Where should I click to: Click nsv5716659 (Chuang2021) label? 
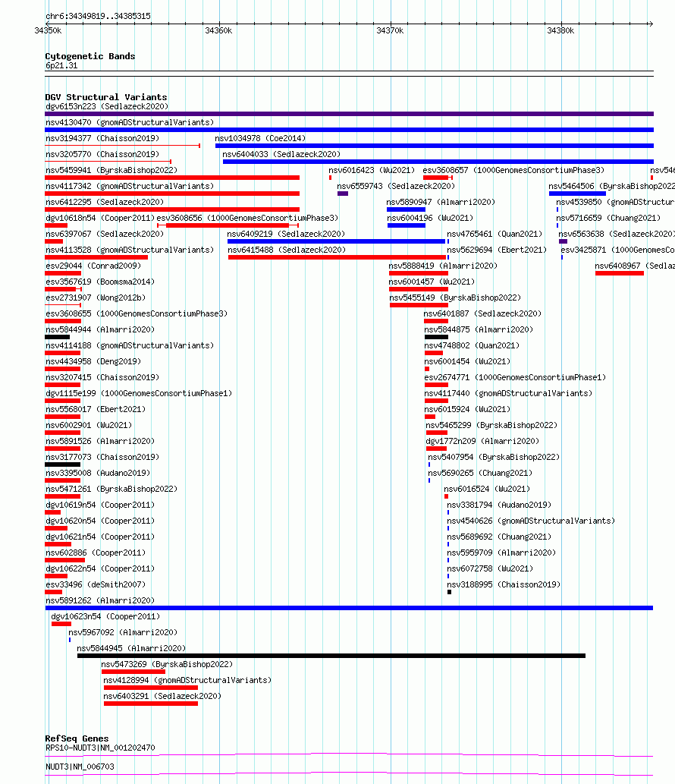608,219
